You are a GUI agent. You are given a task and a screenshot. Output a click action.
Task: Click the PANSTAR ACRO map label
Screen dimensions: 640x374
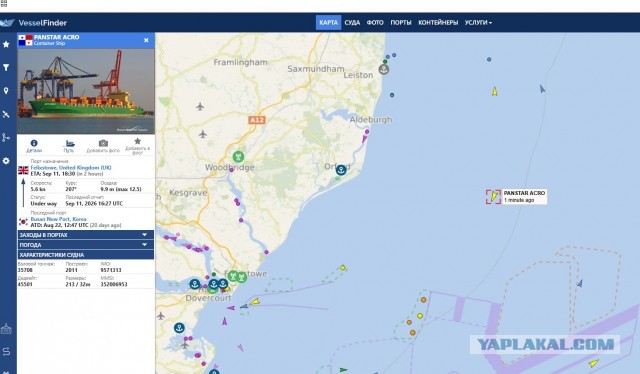click(524, 196)
